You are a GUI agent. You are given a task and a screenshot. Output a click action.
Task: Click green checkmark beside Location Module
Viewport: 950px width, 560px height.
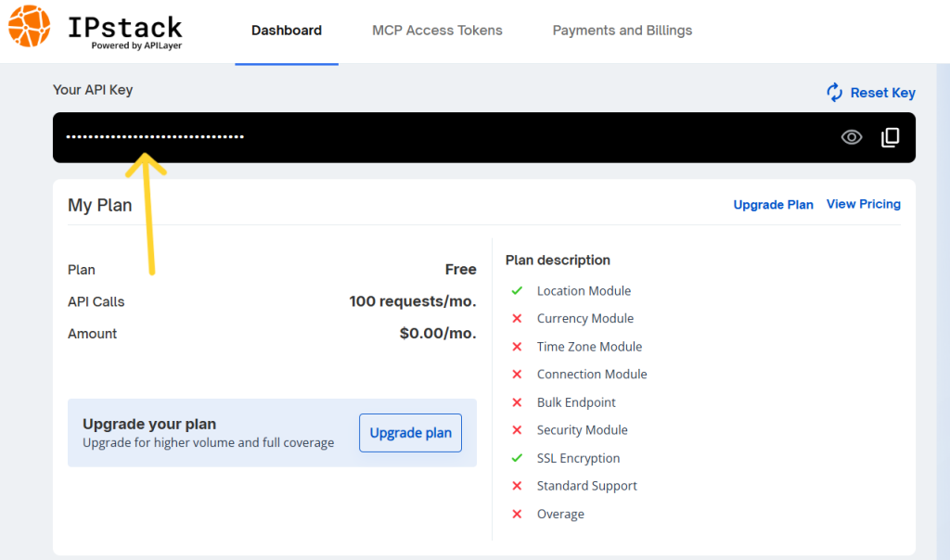517,290
